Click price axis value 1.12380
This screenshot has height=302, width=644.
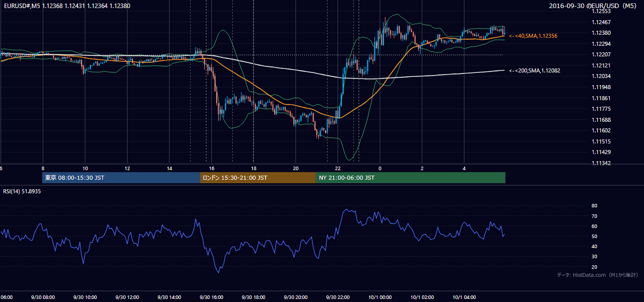601,33
